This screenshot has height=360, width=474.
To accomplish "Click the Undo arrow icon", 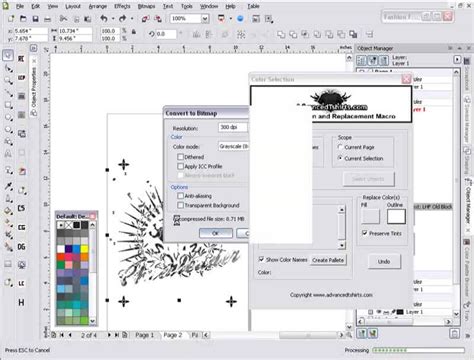I will point(104,19).
